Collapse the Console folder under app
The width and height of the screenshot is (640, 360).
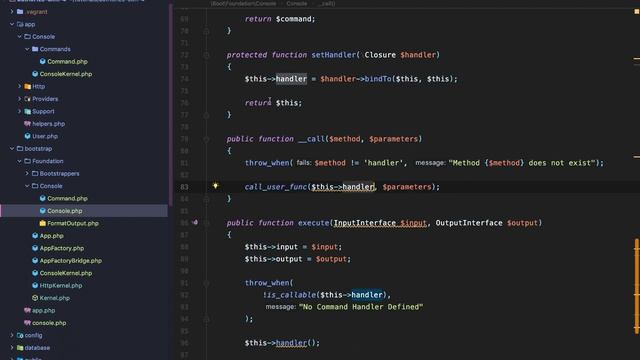pos(19,36)
